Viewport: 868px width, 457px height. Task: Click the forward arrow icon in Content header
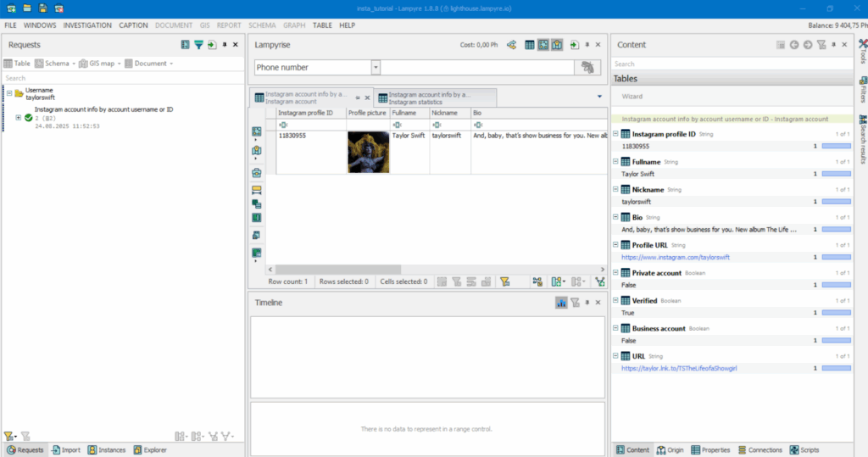[x=808, y=45]
